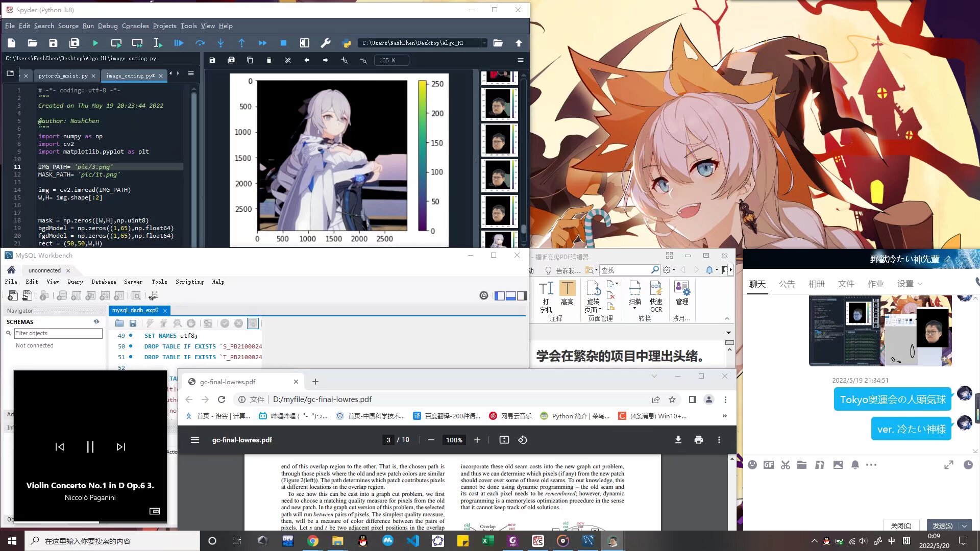The image size is (980, 551).
Task: Click the Quick OCR tool in the PDF editor
Action: 656,296
